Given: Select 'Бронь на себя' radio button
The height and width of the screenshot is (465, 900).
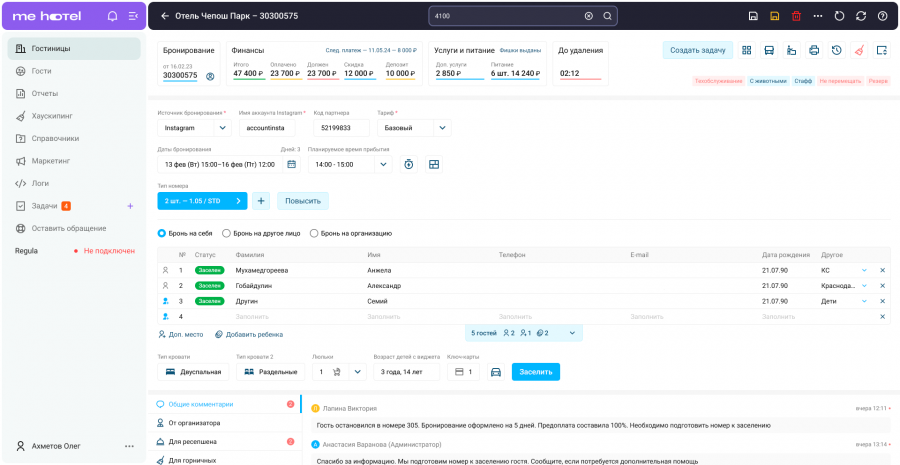Looking at the screenshot, I should pyautogui.click(x=163, y=233).
